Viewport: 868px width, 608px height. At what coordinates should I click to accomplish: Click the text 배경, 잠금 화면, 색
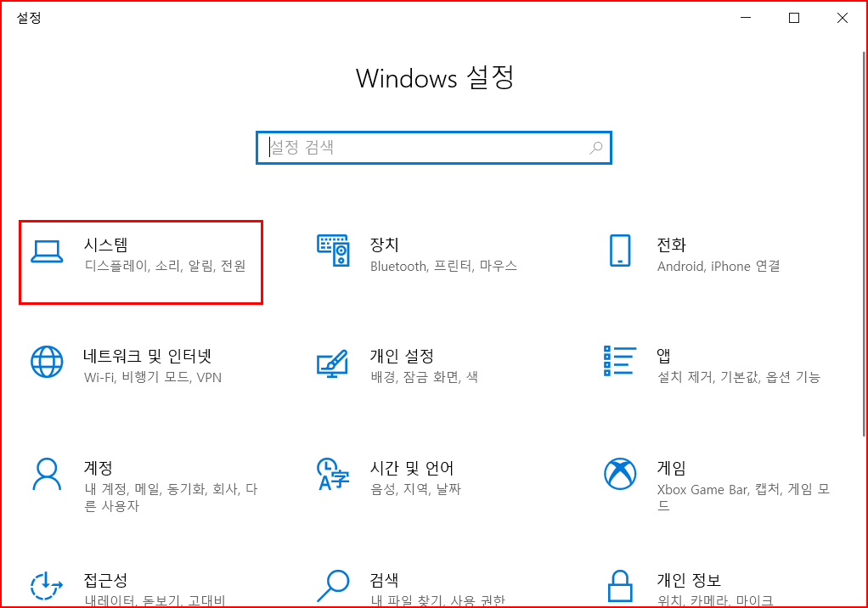424,377
